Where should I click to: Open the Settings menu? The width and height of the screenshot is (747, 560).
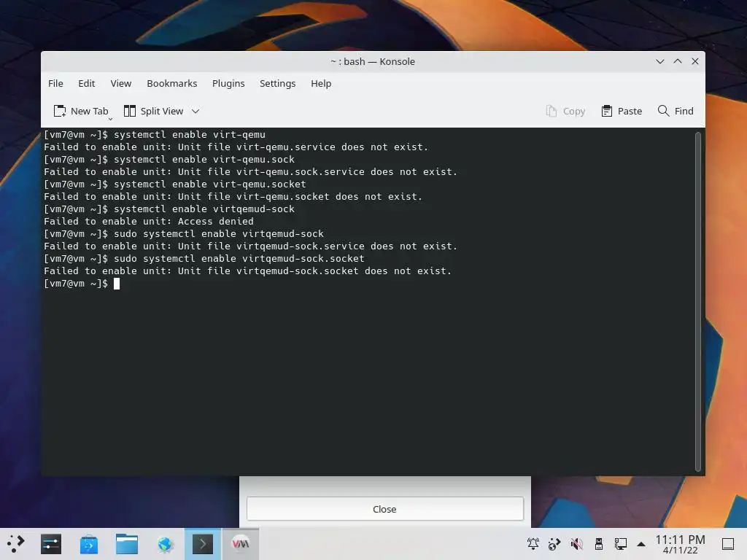[x=277, y=83]
